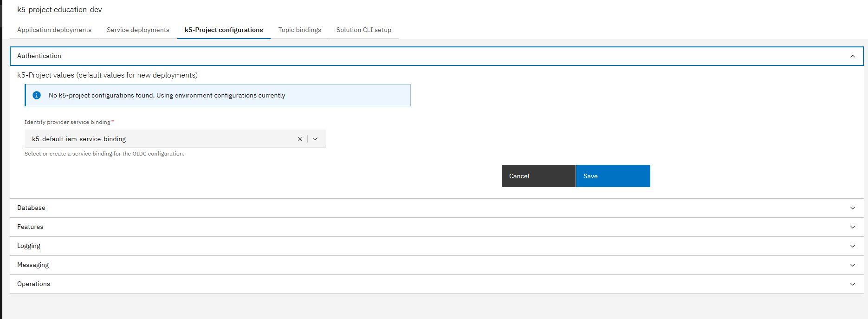Clear the identity provider binding selection
The height and width of the screenshot is (319, 868).
[x=300, y=139]
